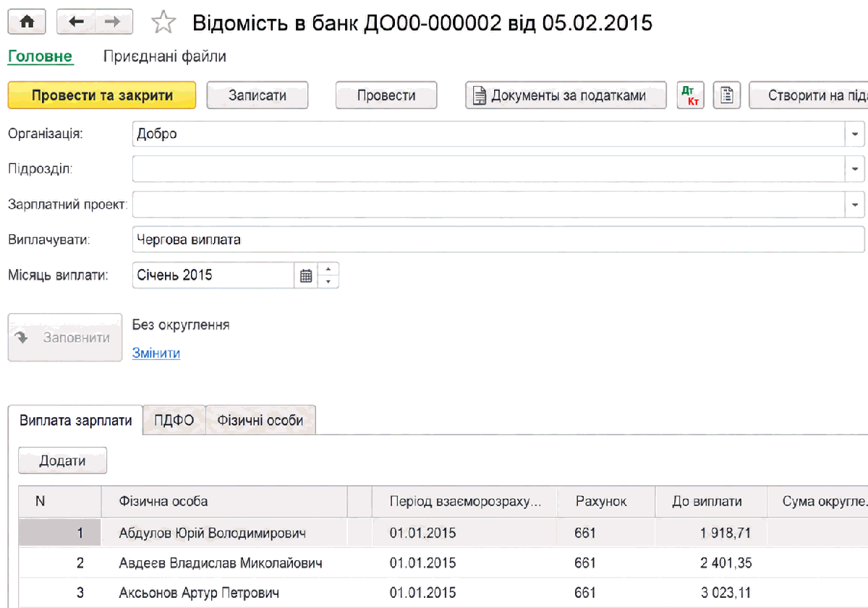The height and width of the screenshot is (608, 868).
Task: Focus the Організація field with Добро
Action: [489, 134]
